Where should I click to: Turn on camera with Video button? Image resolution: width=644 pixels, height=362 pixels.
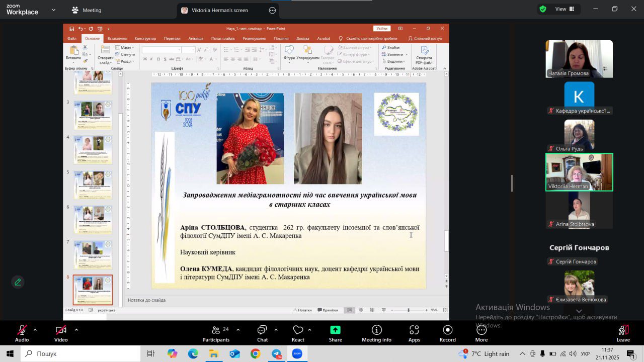point(61,333)
